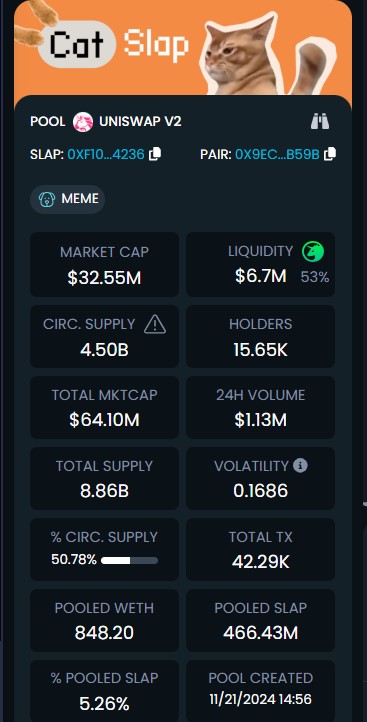Select the Holders 15.65K card

pyautogui.click(x=260, y=336)
